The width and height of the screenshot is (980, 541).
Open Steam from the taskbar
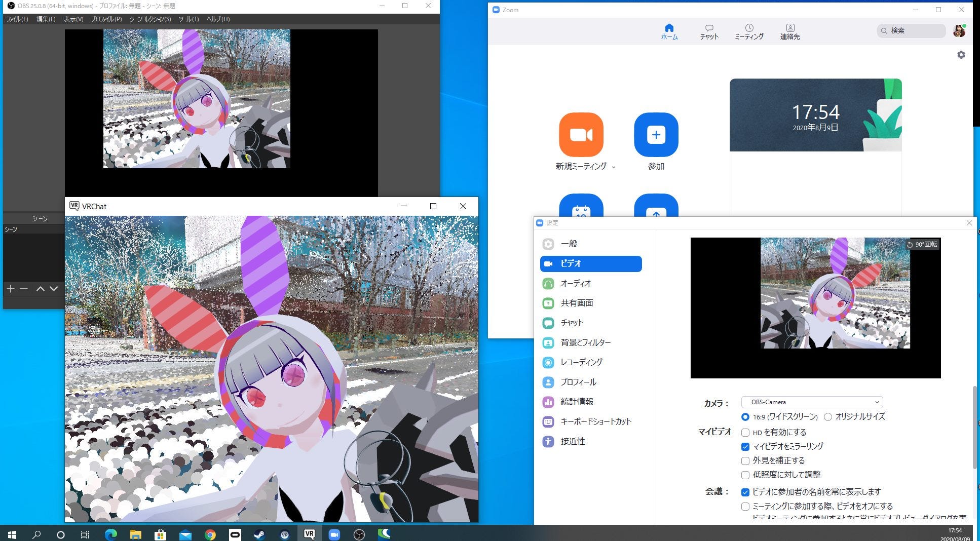pyautogui.click(x=259, y=534)
